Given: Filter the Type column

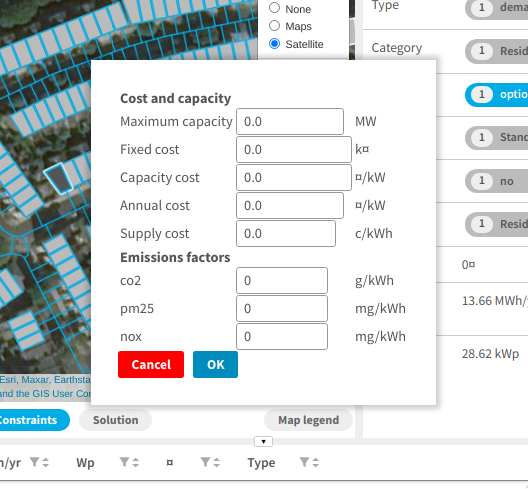Looking at the screenshot, I should [304, 462].
